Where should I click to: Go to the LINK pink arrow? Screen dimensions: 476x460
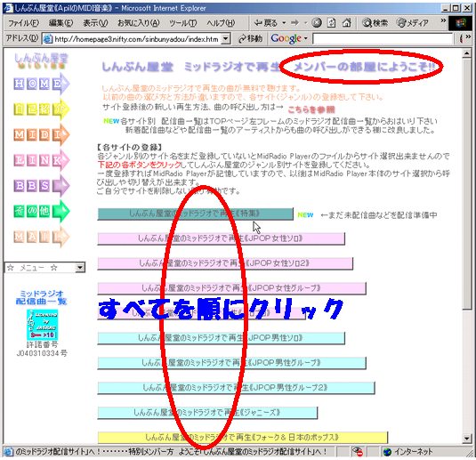coord(41,160)
